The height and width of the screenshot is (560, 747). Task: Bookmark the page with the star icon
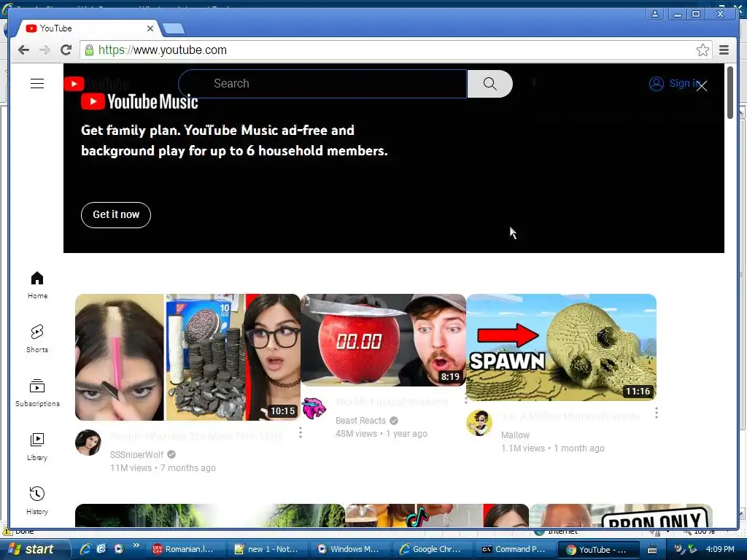703,50
